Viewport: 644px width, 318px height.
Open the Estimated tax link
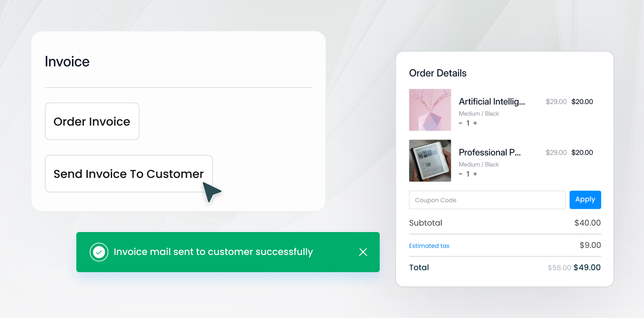pyautogui.click(x=429, y=246)
